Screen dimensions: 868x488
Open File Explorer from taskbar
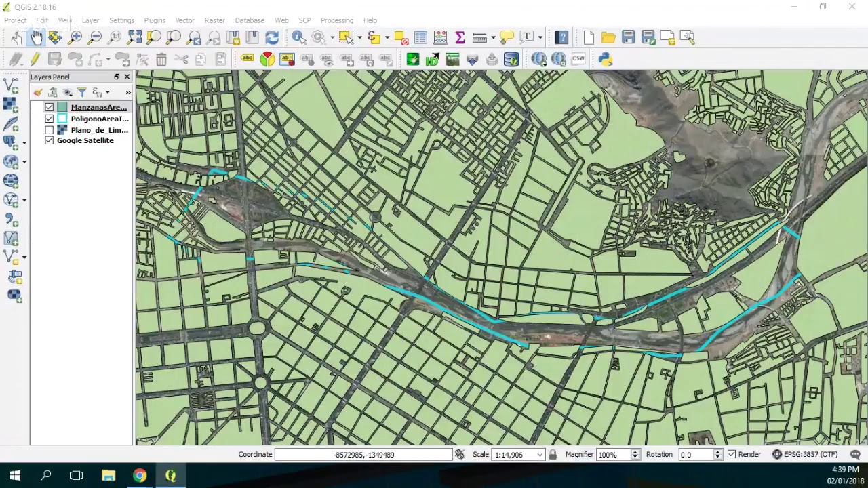click(108, 476)
